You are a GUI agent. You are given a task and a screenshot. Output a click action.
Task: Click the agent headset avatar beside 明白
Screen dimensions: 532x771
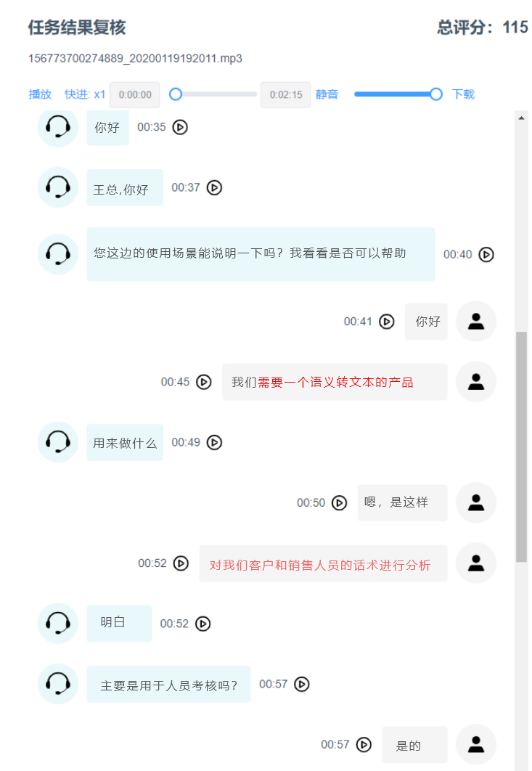click(x=58, y=624)
